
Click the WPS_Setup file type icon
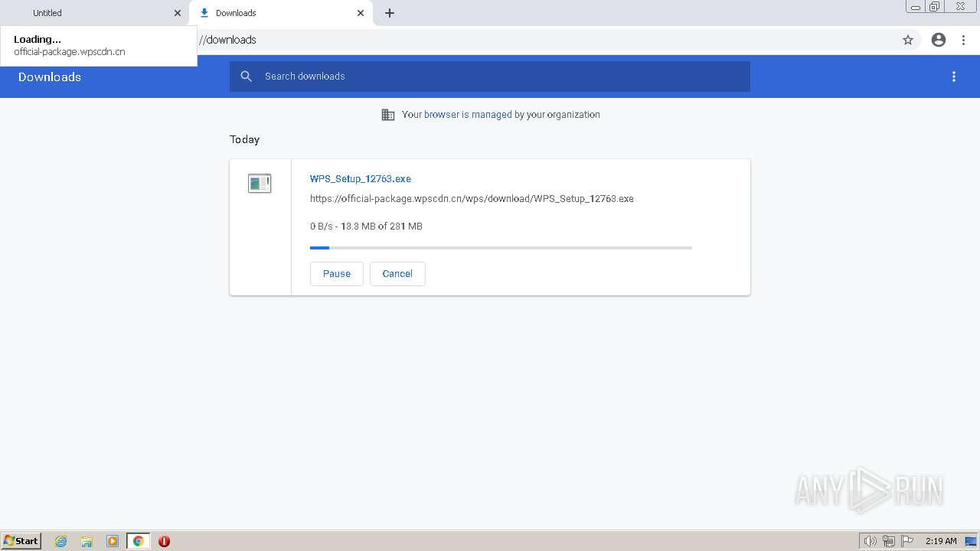[260, 184]
